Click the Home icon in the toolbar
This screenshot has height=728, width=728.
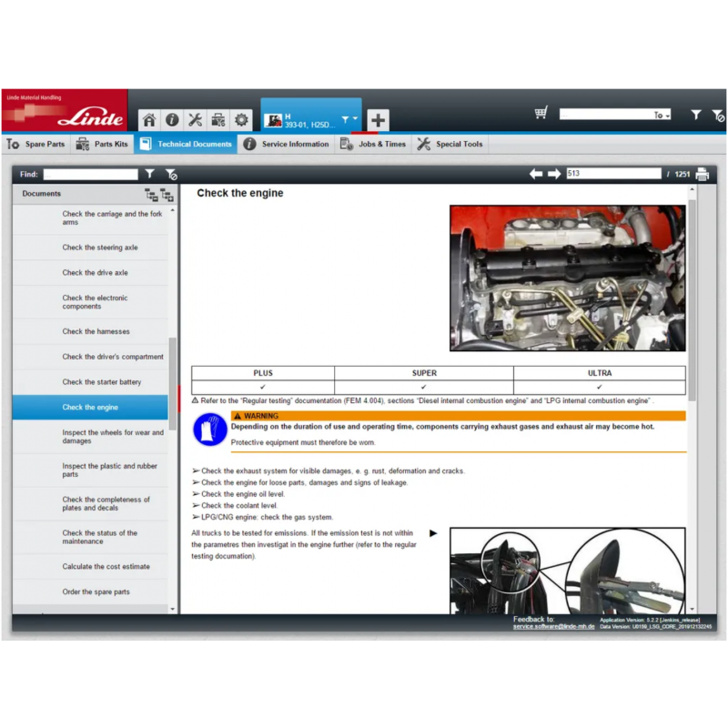click(149, 119)
